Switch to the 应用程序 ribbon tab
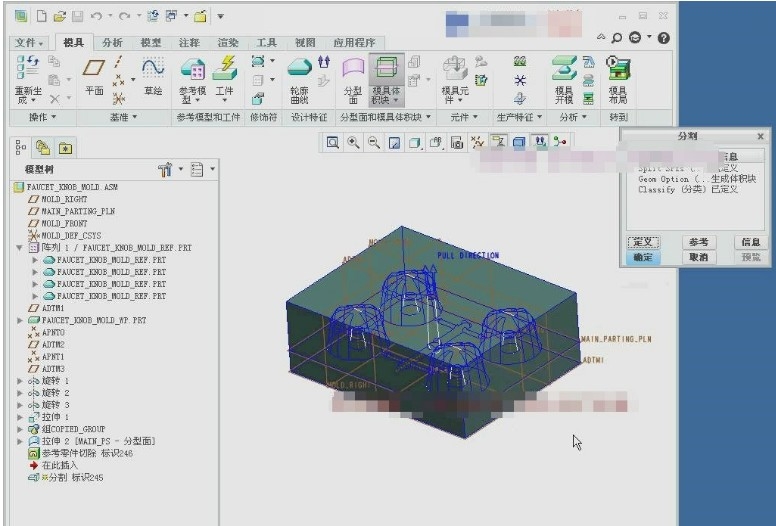 (354, 43)
